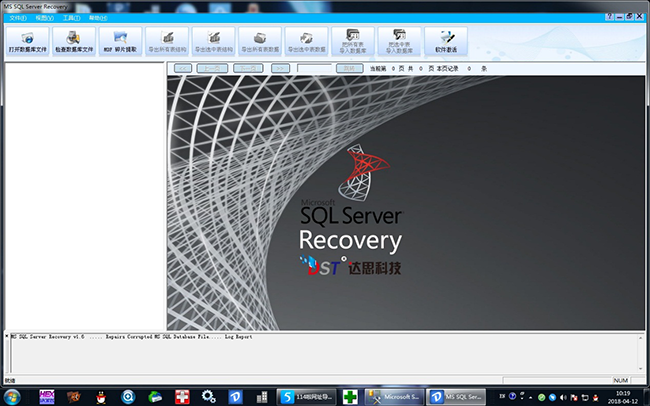Click the log panel scroll up arrow
Image resolution: width=650 pixels, height=406 pixels.
[x=641, y=338]
